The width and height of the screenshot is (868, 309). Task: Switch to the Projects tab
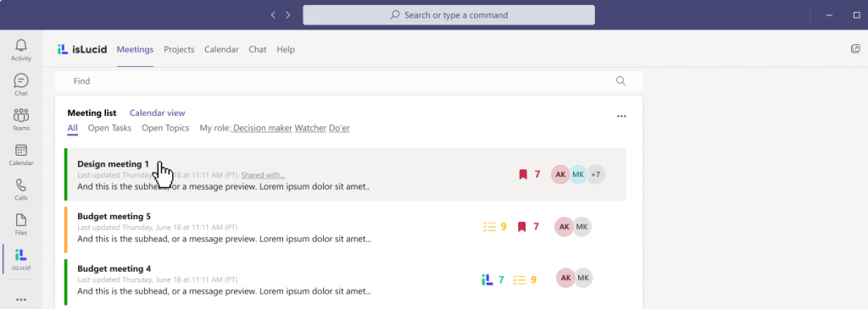tap(179, 49)
